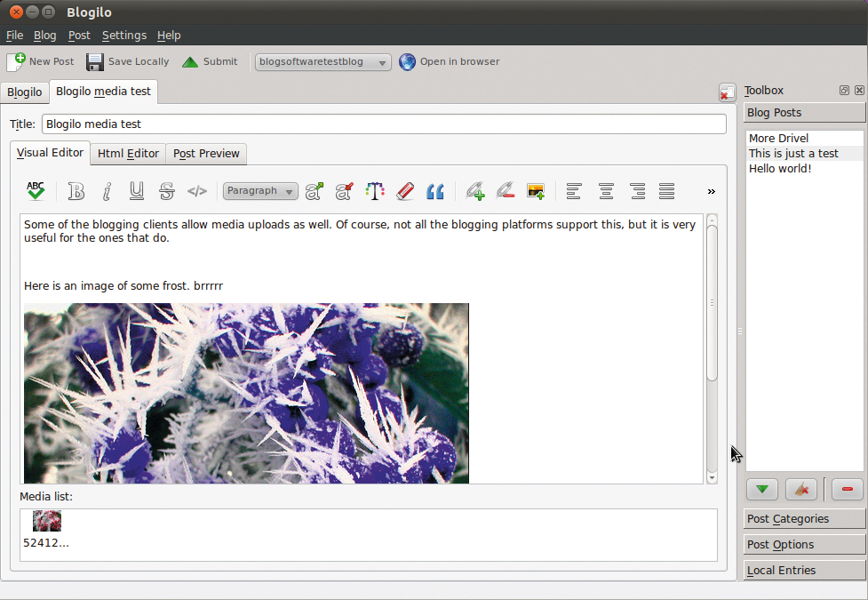Expand the Local Entries section

pyautogui.click(x=804, y=570)
